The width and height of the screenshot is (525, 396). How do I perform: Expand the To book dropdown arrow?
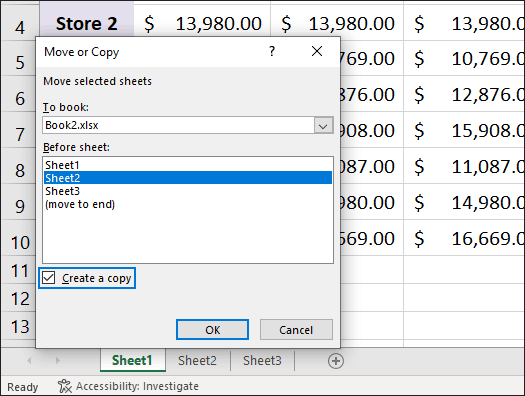(323, 126)
